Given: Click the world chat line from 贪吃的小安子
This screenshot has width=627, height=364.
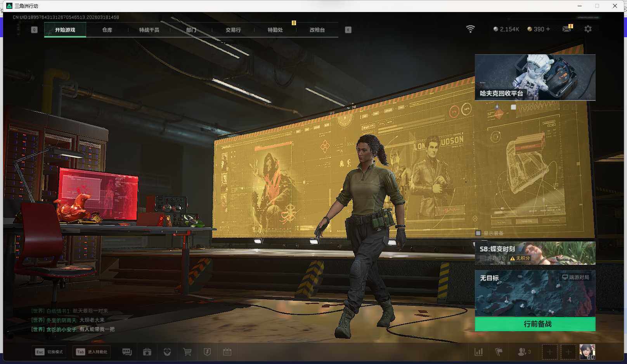Looking at the screenshot, I should [73, 329].
